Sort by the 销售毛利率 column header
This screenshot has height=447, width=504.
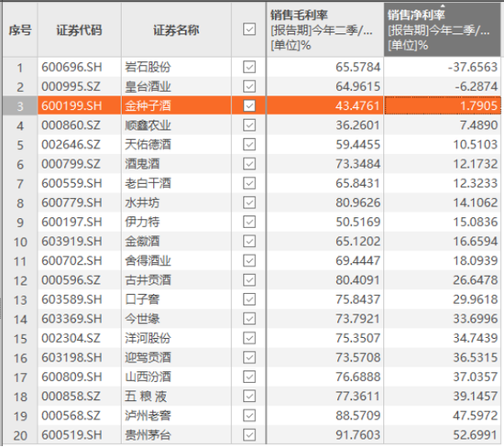point(325,29)
